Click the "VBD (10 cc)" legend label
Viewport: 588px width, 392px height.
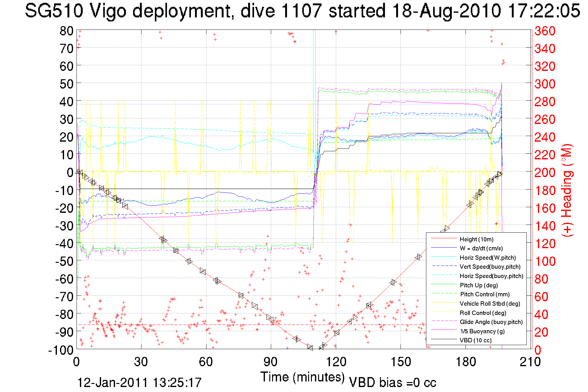[475, 340]
